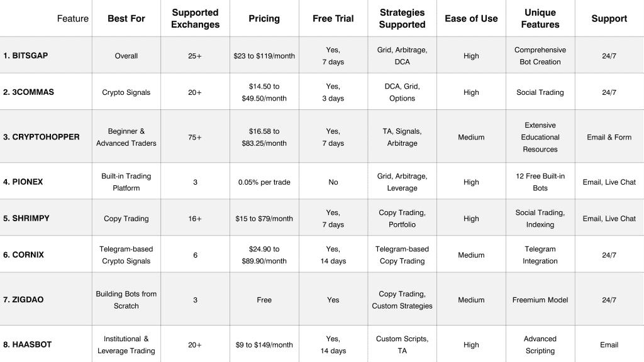The image size is (644, 362).
Task: Click the PIONEX row title
Action: point(23,182)
